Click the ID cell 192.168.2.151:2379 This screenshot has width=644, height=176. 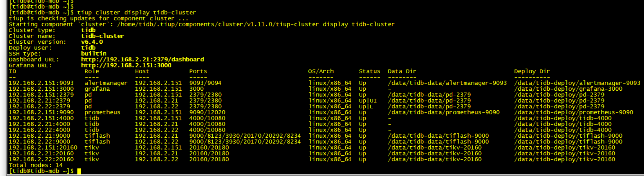coord(41,94)
